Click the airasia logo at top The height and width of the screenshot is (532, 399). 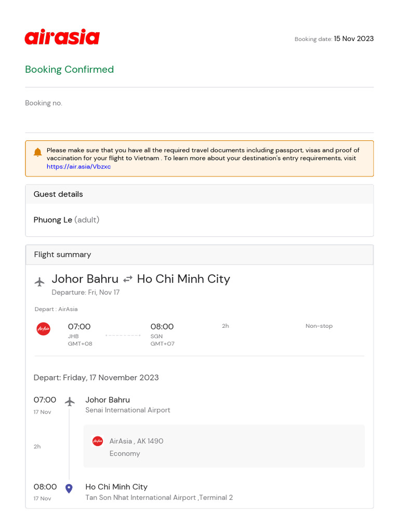pyautogui.click(x=62, y=37)
